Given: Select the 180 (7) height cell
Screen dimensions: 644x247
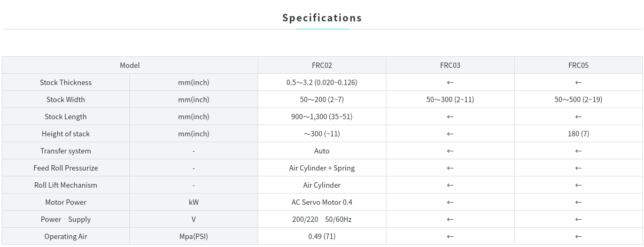Looking at the screenshot, I should [578, 134].
